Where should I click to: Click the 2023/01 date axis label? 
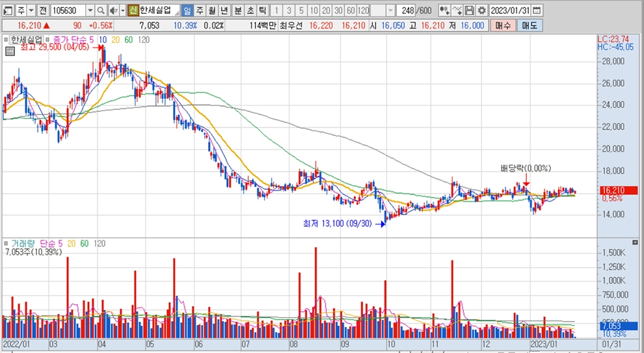(544, 343)
